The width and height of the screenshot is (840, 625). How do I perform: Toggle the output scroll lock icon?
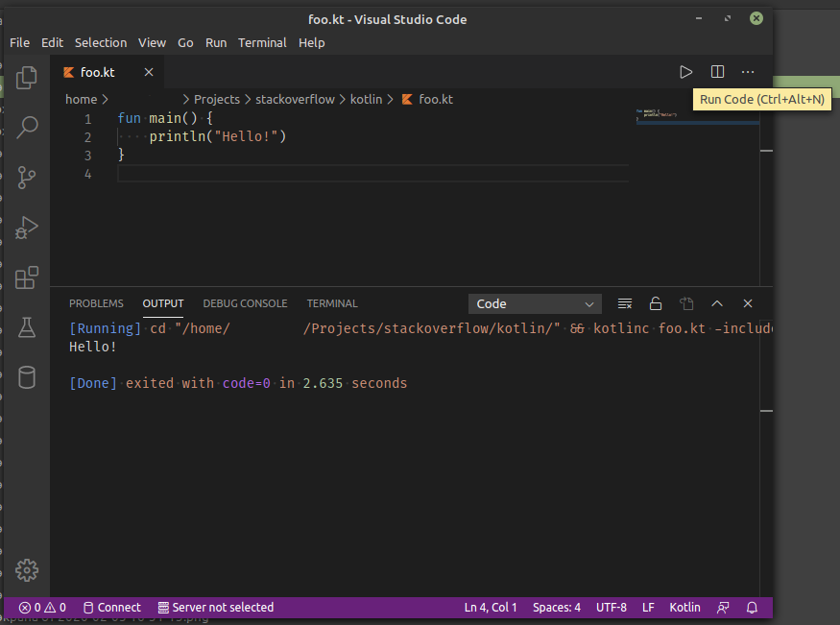tap(656, 303)
